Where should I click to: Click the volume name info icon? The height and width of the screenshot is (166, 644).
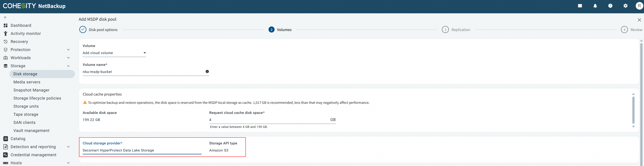click(x=207, y=72)
